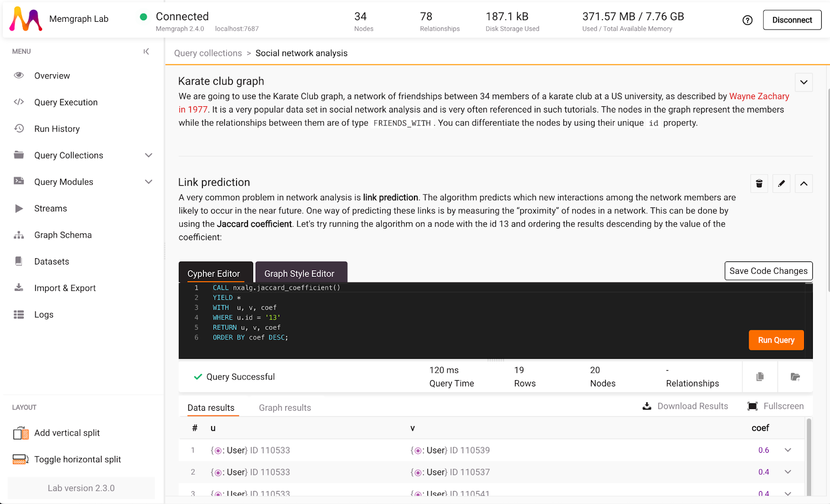
Task: Click the trash icon to delete Link prediction
Action: (x=759, y=184)
